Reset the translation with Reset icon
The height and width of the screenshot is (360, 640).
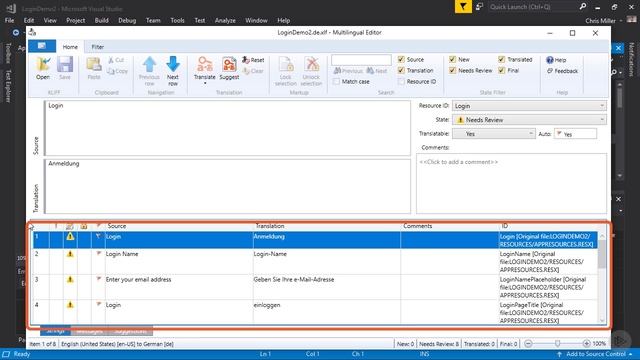coord(246,60)
